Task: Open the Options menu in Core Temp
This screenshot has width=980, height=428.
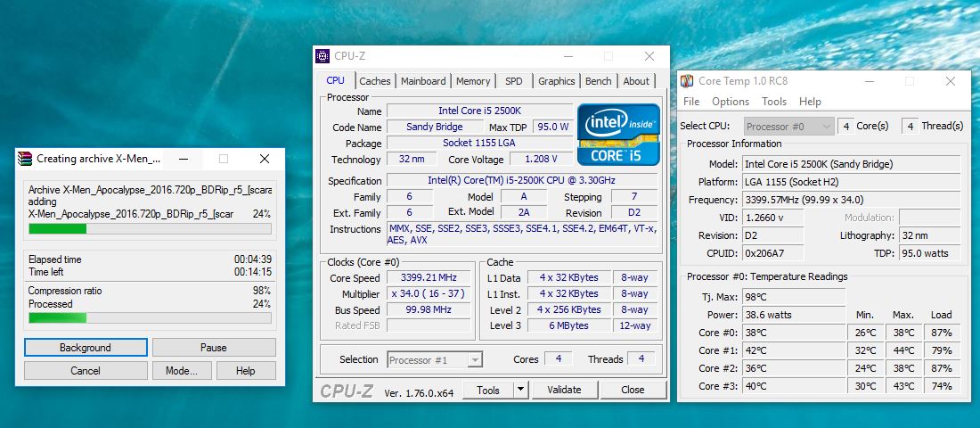Action: pos(731,102)
